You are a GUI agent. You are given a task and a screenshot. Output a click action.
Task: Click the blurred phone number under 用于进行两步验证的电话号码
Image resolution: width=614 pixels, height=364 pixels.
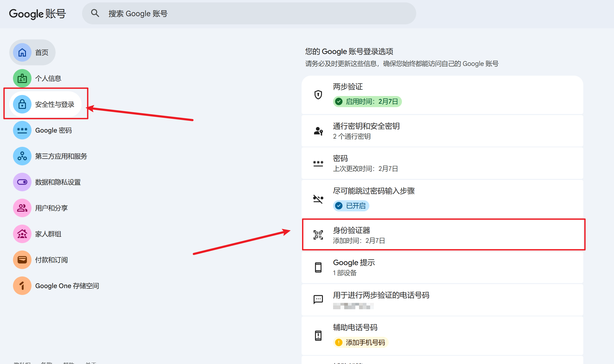coord(353,306)
